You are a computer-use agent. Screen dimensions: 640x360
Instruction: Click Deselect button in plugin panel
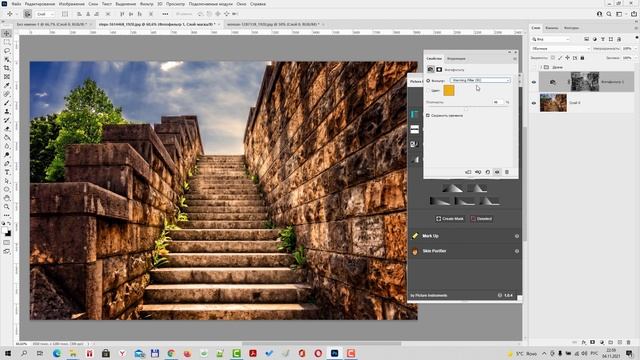point(482,219)
